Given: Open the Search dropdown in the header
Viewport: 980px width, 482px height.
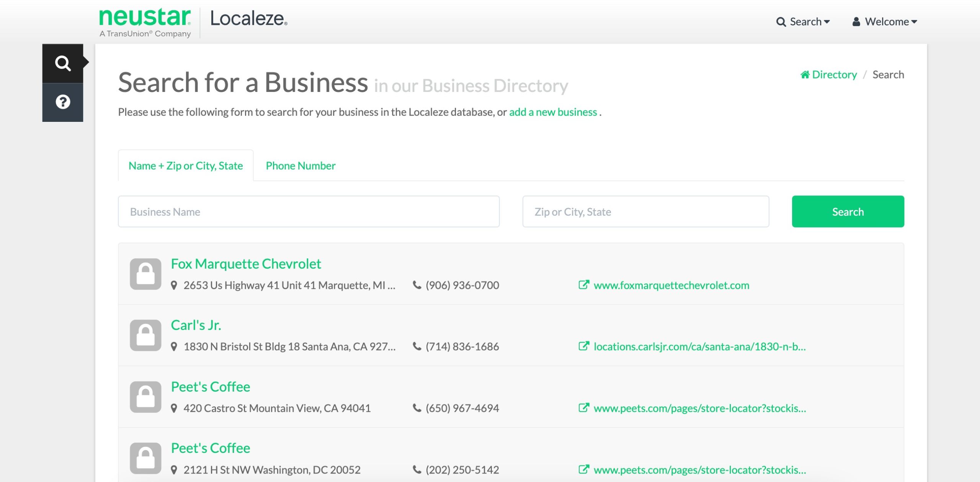Looking at the screenshot, I should pyautogui.click(x=803, y=21).
